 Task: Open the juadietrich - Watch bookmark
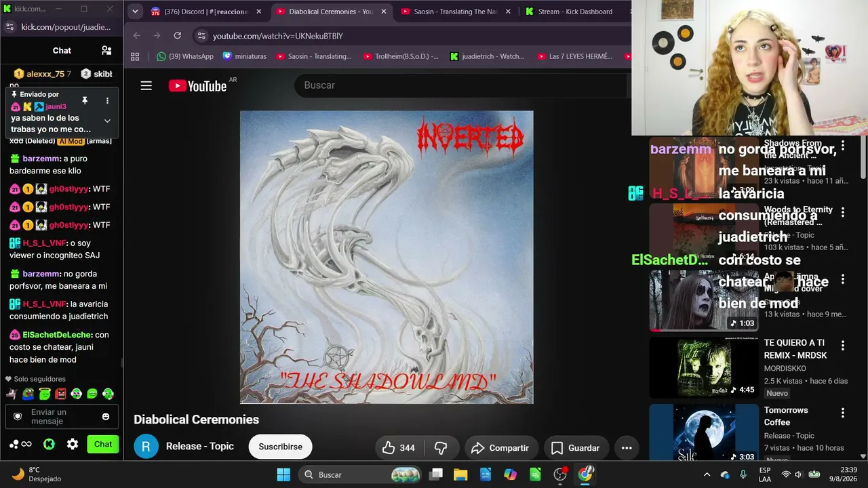(x=487, y=56)
